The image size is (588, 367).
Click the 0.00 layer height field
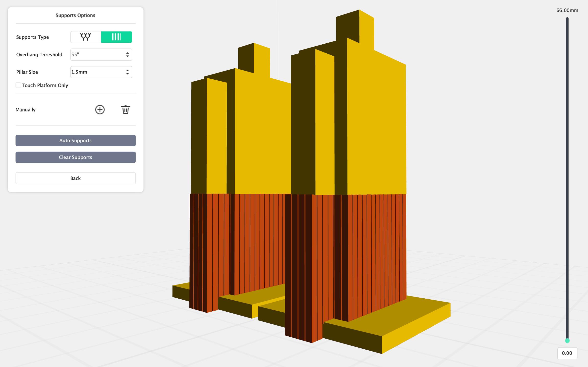pyautogui.click(x=567, y=353)
